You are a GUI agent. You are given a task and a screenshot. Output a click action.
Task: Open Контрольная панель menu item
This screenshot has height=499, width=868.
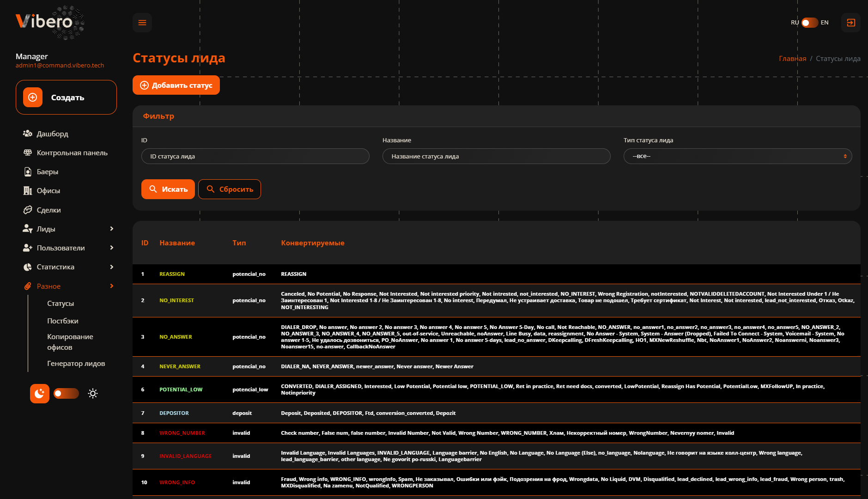point(72,152)
